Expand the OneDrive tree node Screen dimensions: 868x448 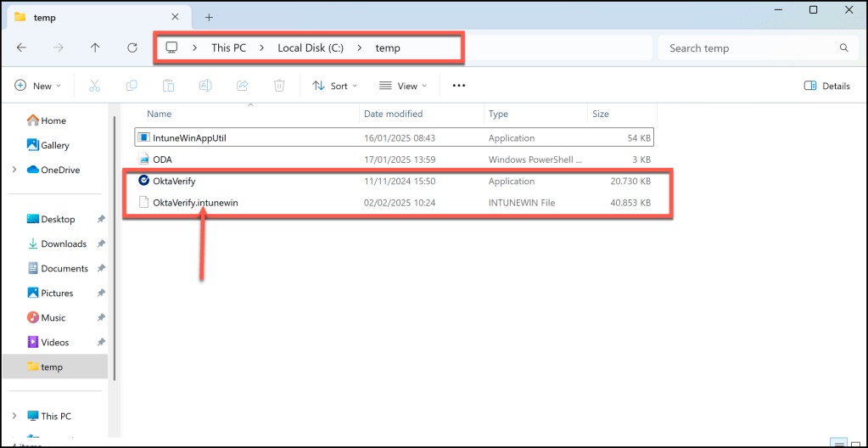point(14,170)
